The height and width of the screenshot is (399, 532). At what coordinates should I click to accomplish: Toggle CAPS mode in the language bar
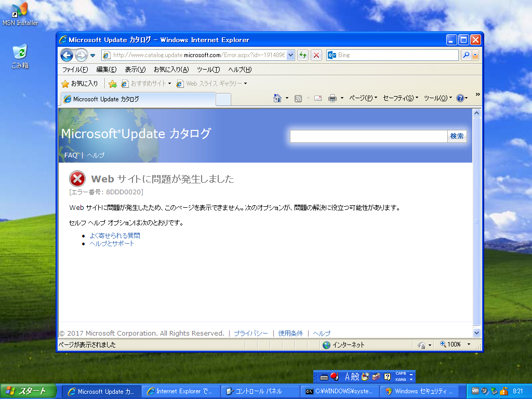tap(400, 373)
